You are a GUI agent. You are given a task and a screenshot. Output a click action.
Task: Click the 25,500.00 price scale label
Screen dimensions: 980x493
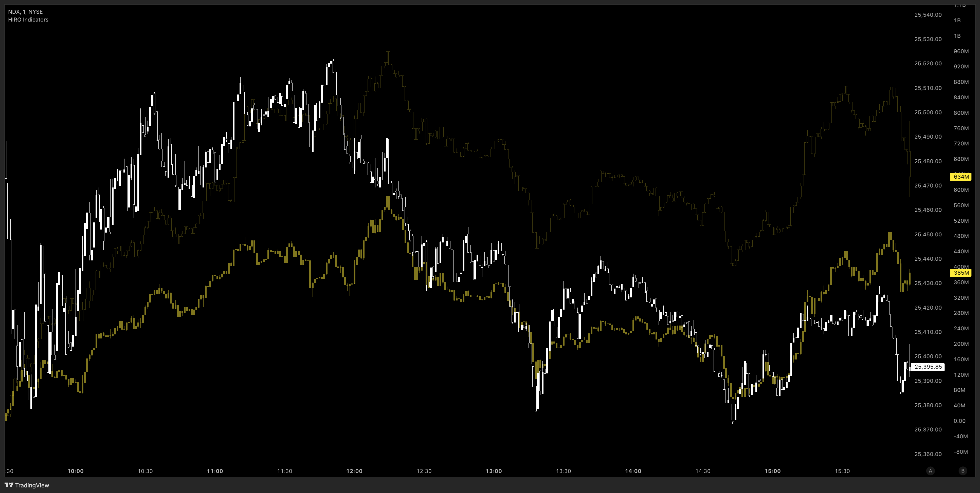click(928, 112)
